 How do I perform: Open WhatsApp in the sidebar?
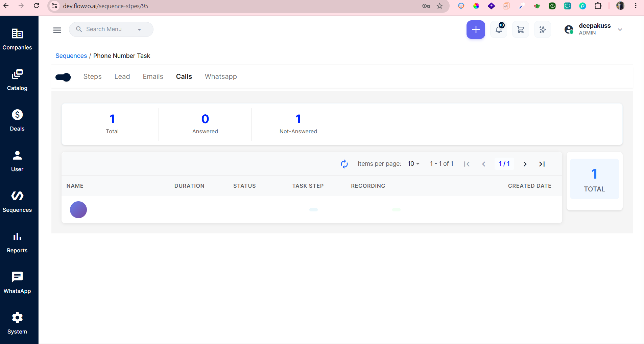[17, 283]
